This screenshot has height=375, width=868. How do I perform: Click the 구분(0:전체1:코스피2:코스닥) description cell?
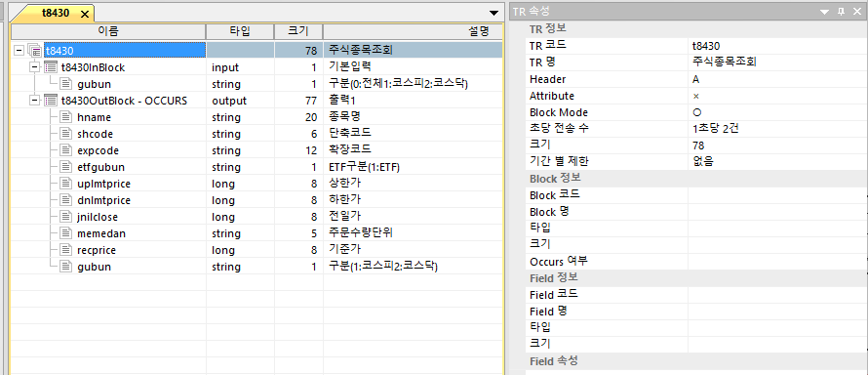[x=413, y=84]
